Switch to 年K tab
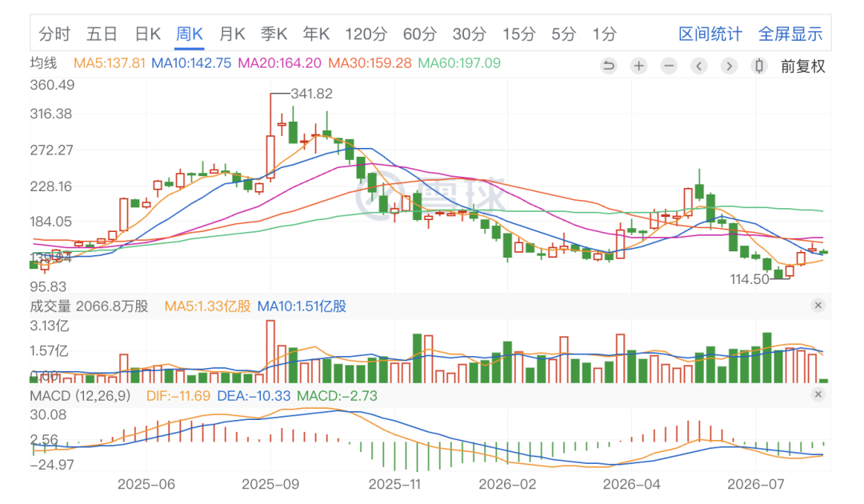This screenshot has width=864, height=504. [x=316, y=34]
